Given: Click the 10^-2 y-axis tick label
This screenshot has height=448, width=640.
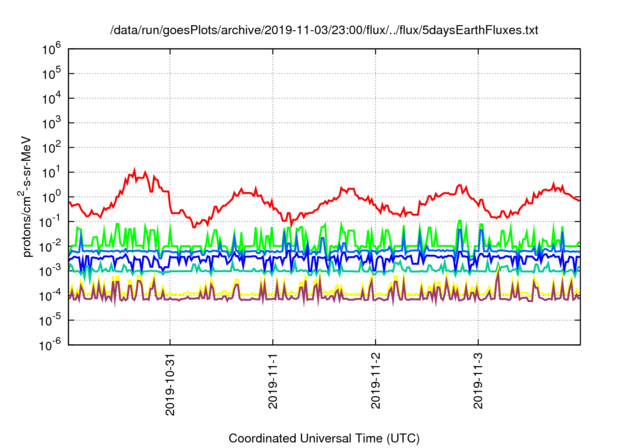Looking at the screenshot, I should (51, 247).
